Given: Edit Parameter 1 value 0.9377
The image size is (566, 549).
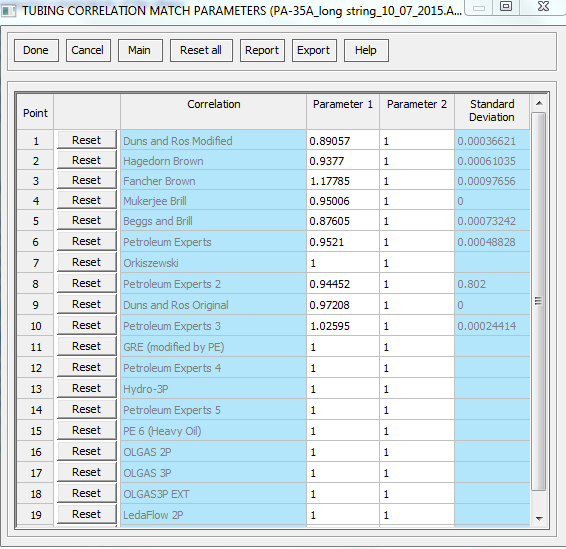Looking at the screenshot, I should [x=343, y=161].
